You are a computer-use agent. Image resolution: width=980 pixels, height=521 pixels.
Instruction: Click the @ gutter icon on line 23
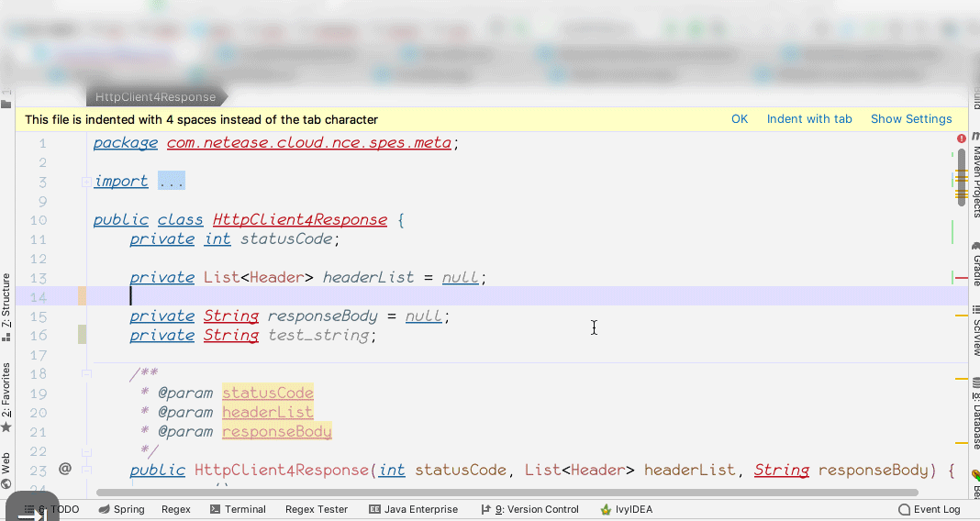[65, 469]
